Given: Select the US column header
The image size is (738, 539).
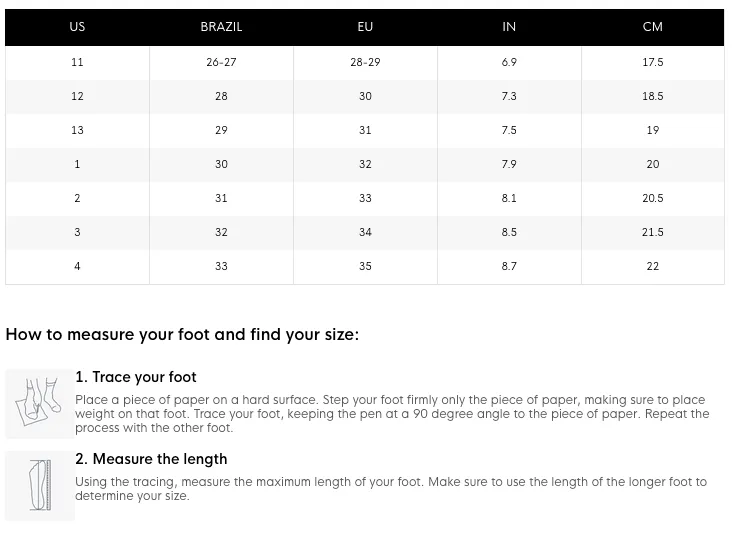Looking at the screenshot, I should tap(77, 27).
